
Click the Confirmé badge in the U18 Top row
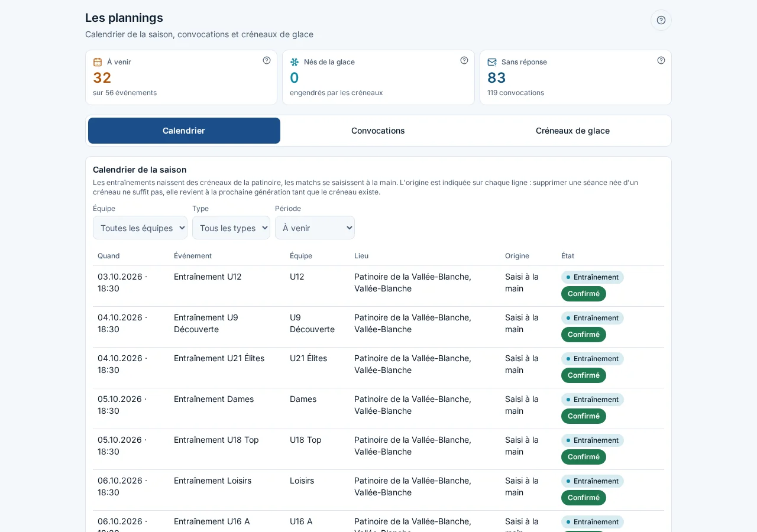click(584, 457)
